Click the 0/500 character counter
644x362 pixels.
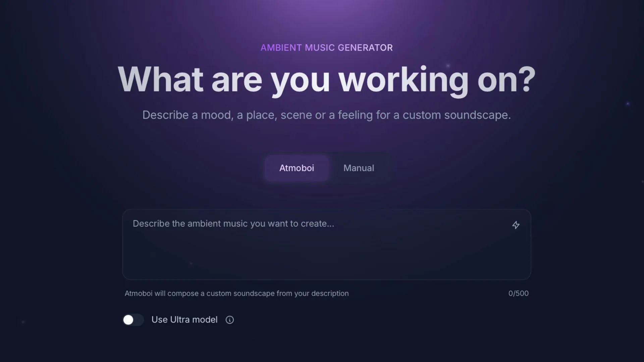[518, 293]
